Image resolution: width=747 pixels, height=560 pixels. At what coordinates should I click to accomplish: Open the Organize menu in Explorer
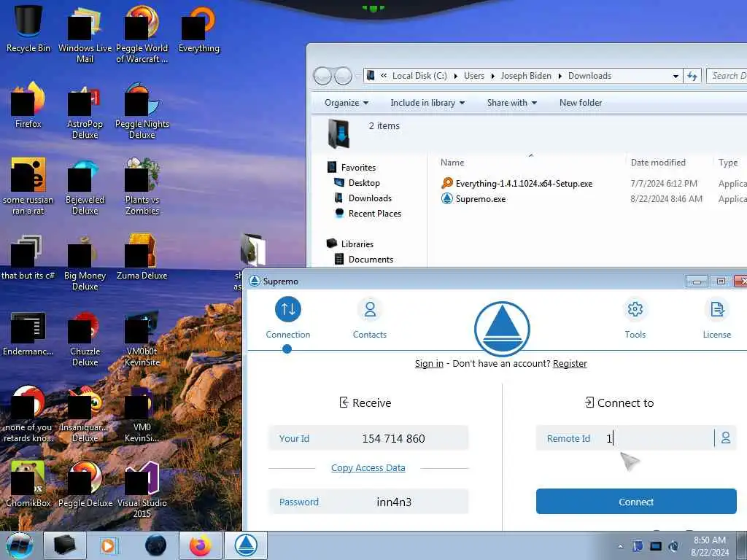pyautogui.click(x=347, y=103)
